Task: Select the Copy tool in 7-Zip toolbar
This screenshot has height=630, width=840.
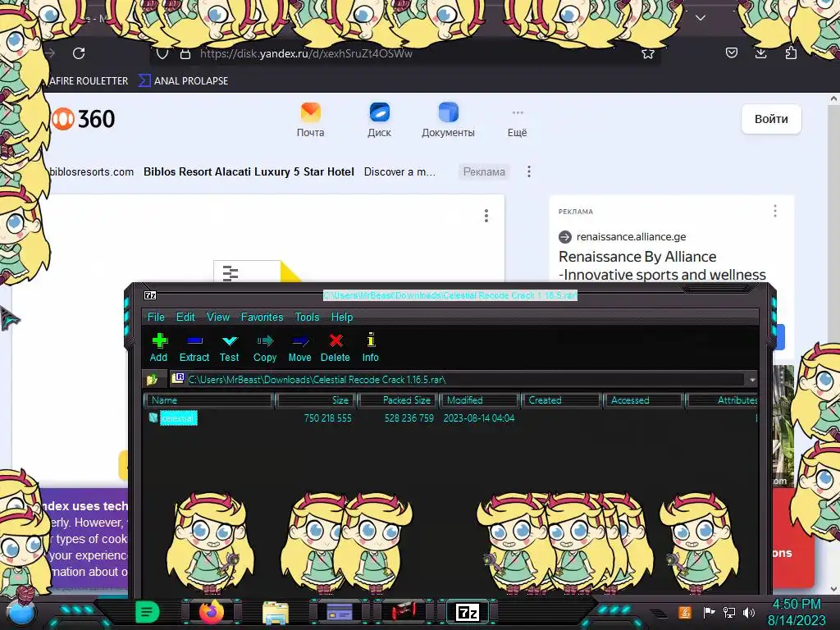Action: (265, 347)
